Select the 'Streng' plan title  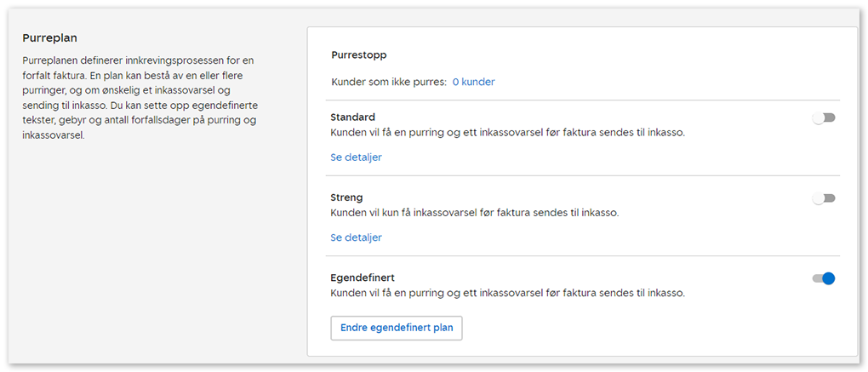346,197
